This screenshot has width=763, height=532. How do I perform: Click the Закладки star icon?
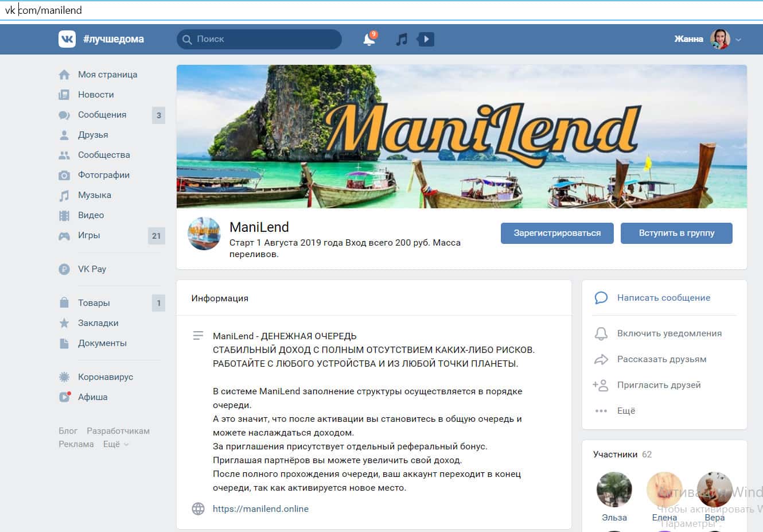tap(64, 323)
